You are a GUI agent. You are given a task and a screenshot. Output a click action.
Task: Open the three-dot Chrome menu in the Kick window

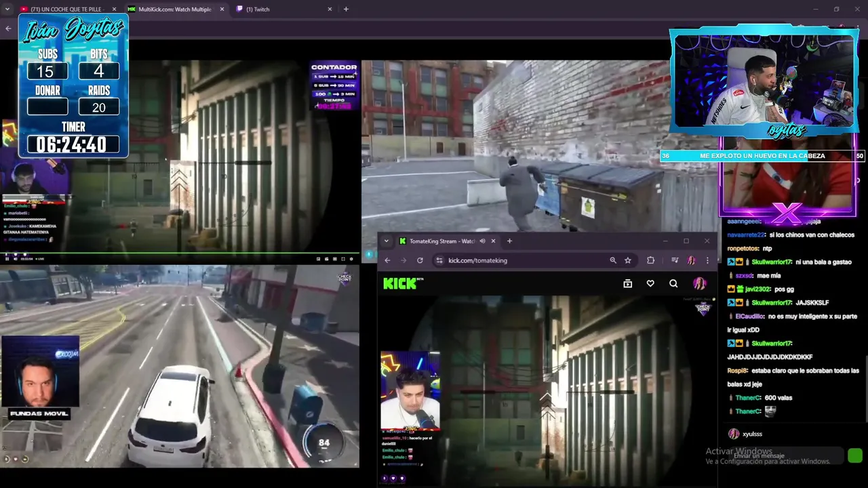point(707,260)
